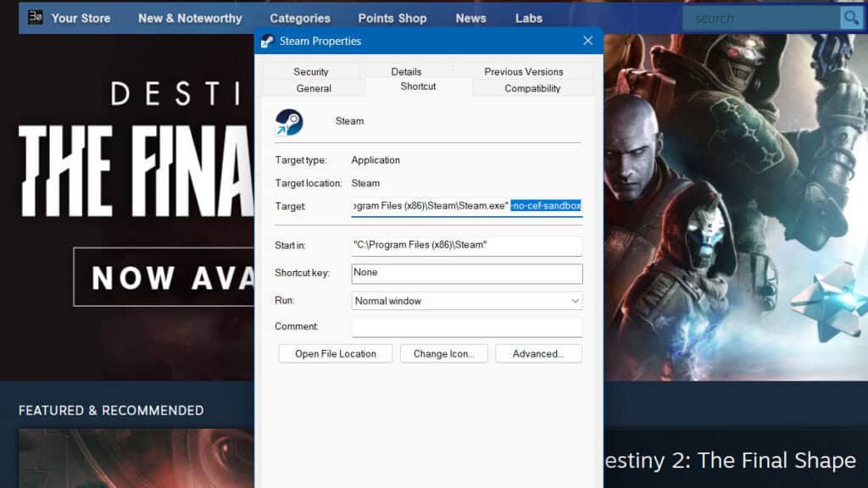Open the Categories menu in Steam
The width and height of the screenshot is (868, 488).
pyautogui.click(x=300, y=17)
